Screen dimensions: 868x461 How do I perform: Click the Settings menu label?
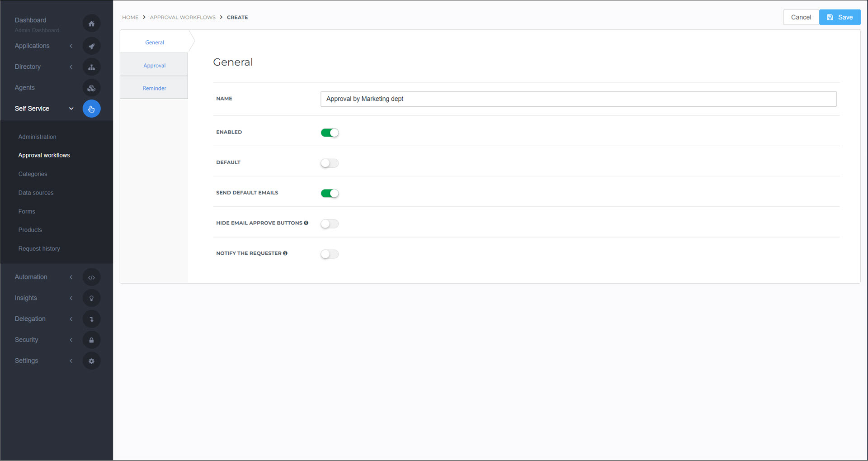26,361
